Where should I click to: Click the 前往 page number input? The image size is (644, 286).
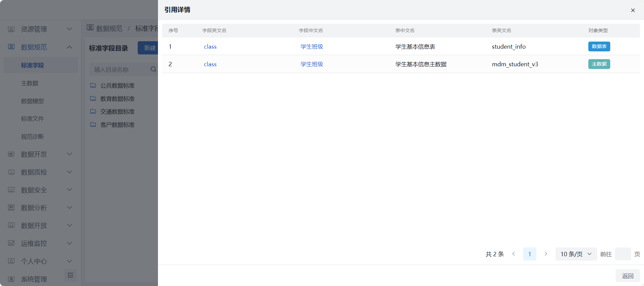click(x=623, y=254)
